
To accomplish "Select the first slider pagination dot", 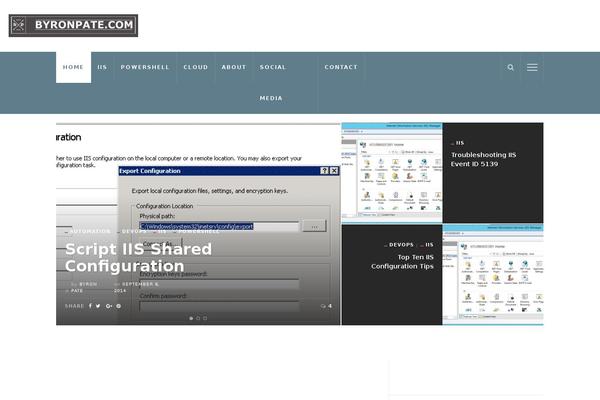I will tap(191, 318).
